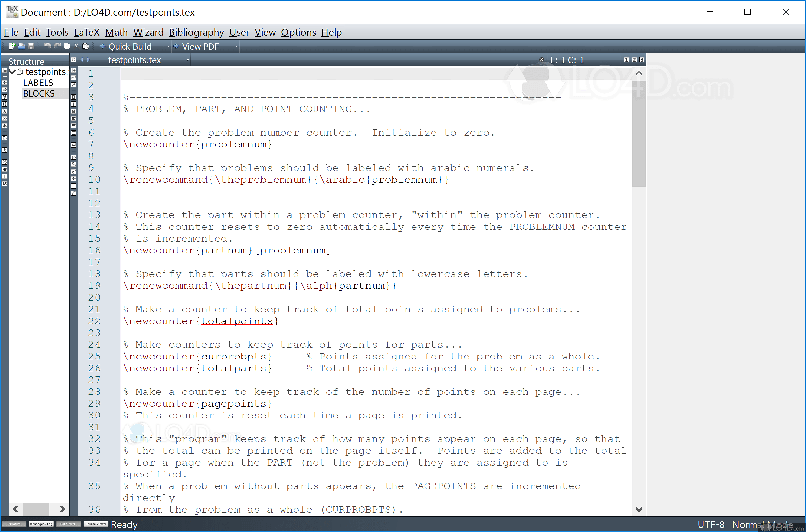The image size is (806, 532).
Task: Open the Bibliography menu
Action: (196, 32)
